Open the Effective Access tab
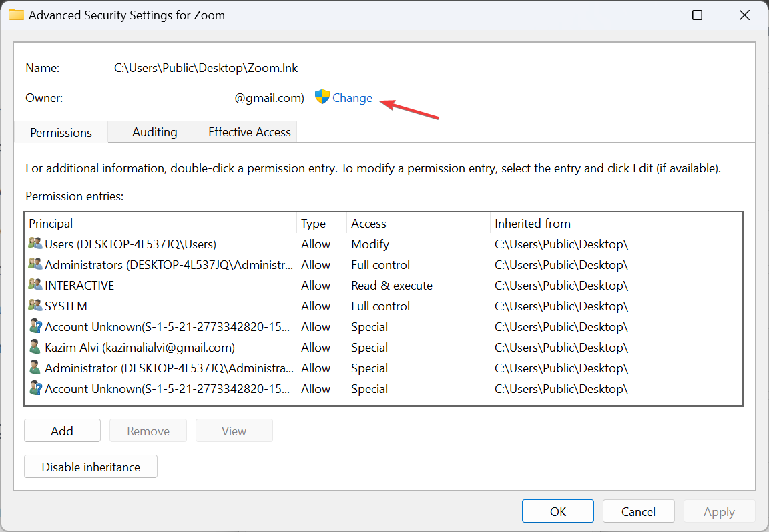The width and height of the screenshot is (769, 532). tap(250, 132)
